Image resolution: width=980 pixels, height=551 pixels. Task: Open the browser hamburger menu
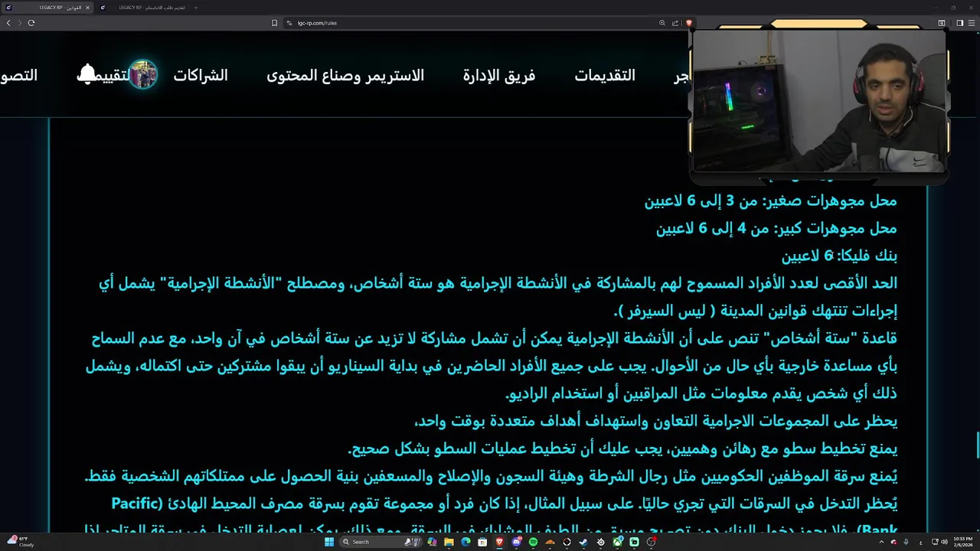pos(972,23)
